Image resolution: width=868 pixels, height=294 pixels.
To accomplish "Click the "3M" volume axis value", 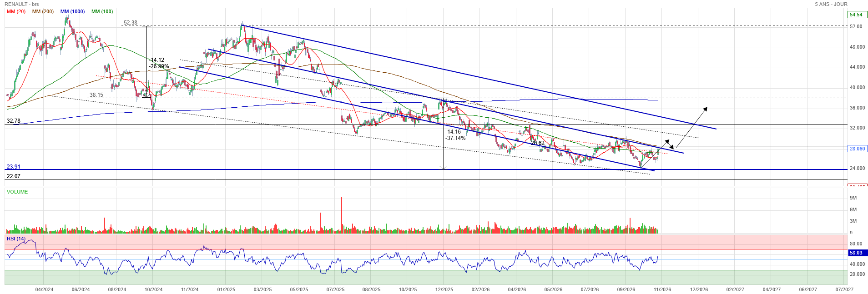I will (853, 221).
